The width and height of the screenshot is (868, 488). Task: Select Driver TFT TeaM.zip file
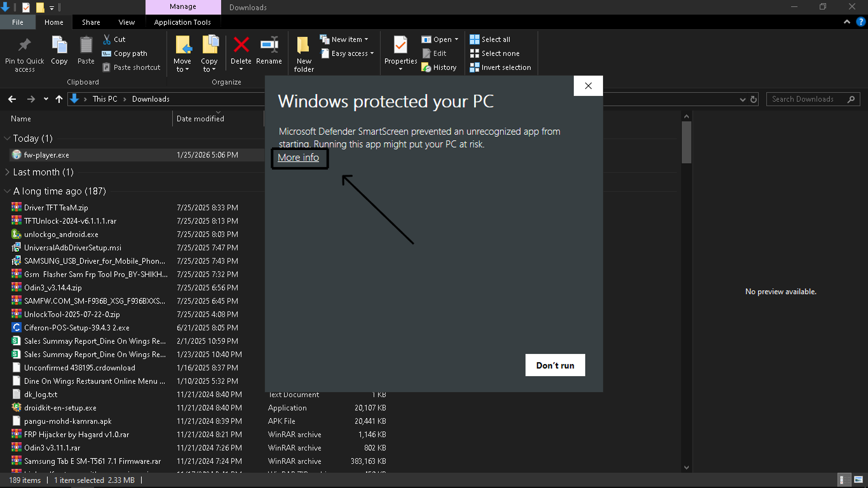pos(56,208)
